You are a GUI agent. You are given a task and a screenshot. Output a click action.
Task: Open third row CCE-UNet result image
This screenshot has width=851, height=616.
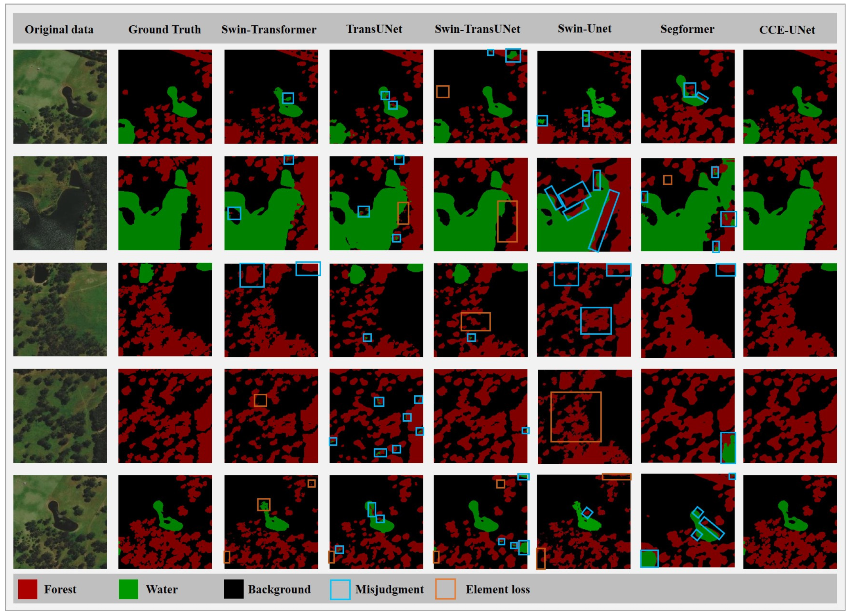(790, 309)
